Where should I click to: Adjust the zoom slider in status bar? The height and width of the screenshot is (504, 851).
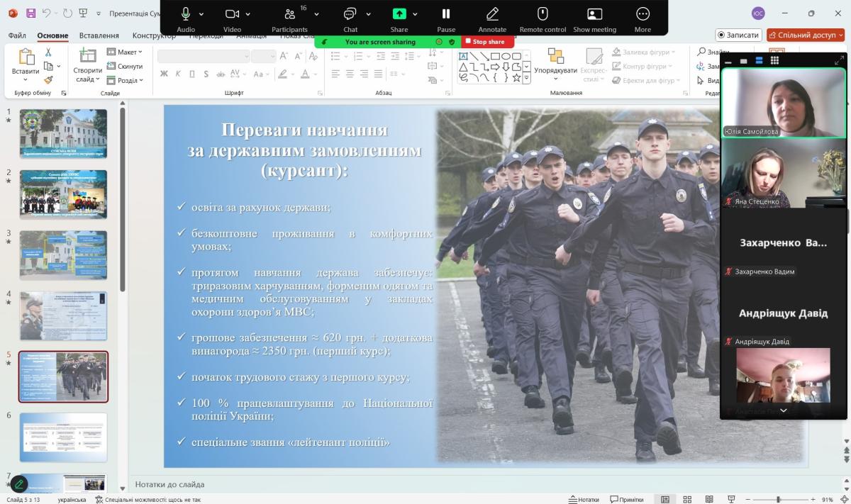pyautogui.click(x=778, y=499)
